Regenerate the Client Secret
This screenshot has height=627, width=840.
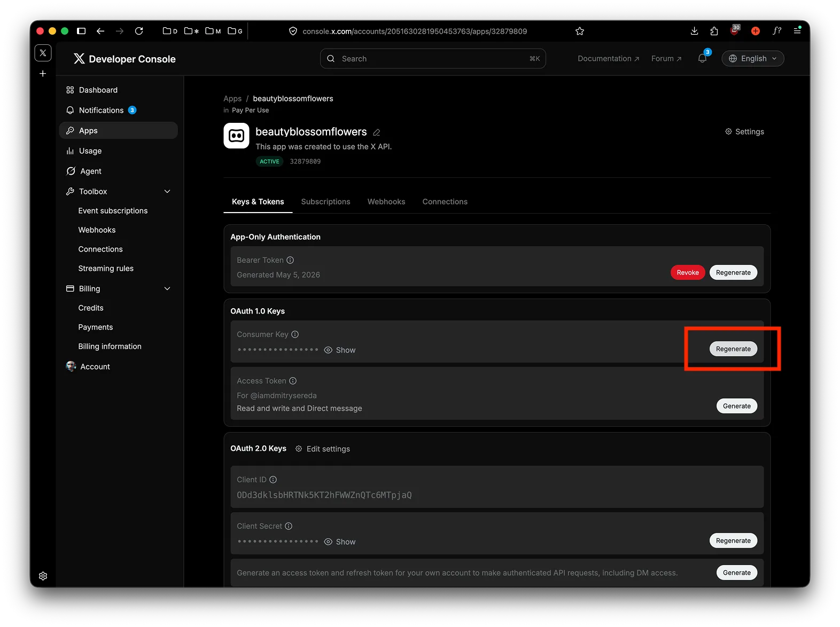pos(733,540)
